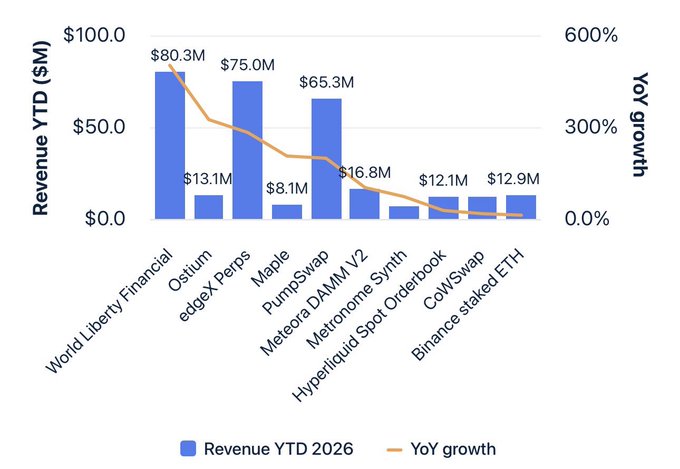Viewport: 680px width, 469px height.
Task: Toggle the Revenue YTD 2026 legend swatch
Action: pyautogui.click(x=188, y=449)
